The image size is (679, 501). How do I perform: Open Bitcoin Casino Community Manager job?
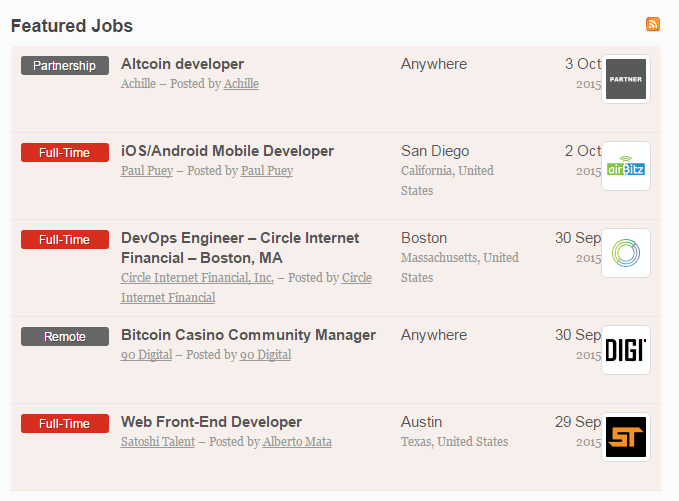[x=248, y=335]
